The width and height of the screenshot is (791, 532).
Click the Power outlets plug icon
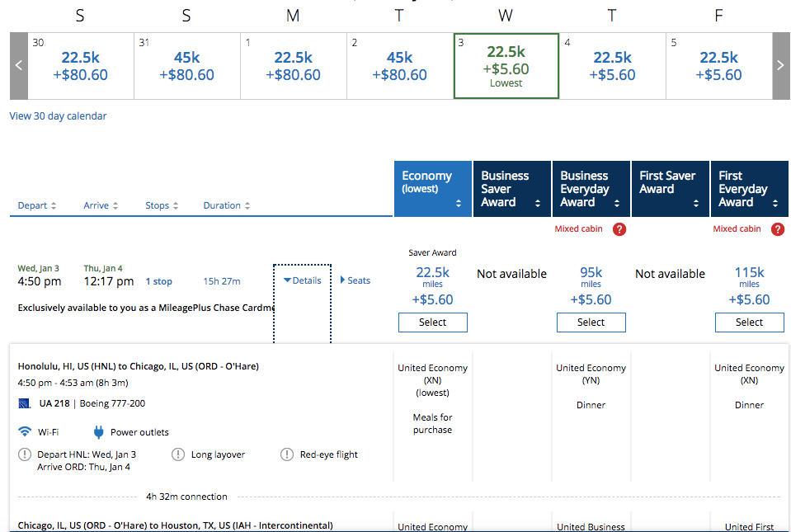point(98,431)
